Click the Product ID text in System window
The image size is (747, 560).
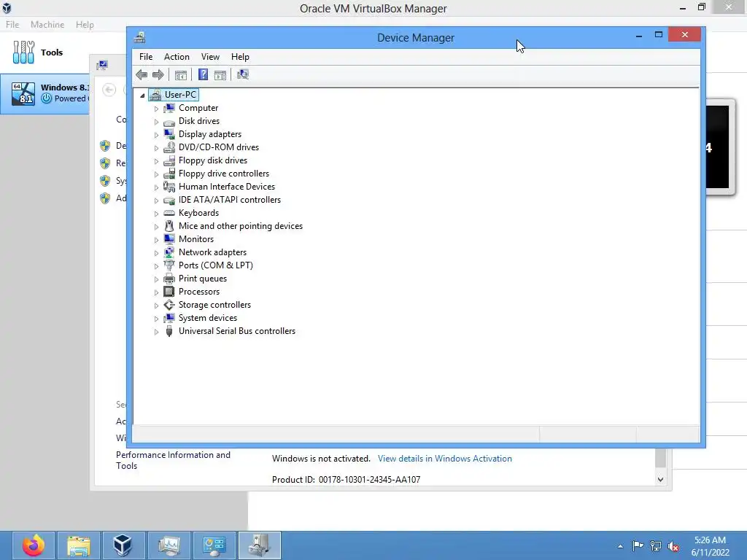(x=347, y=480)
